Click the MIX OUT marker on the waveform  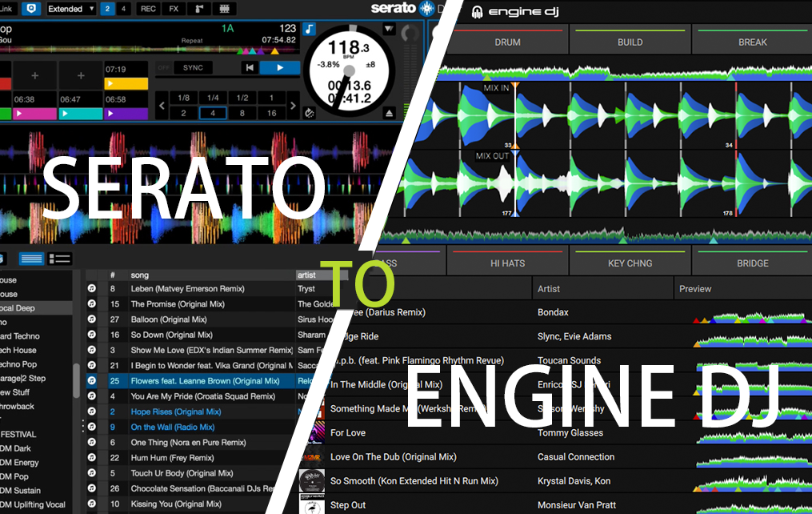493,156
